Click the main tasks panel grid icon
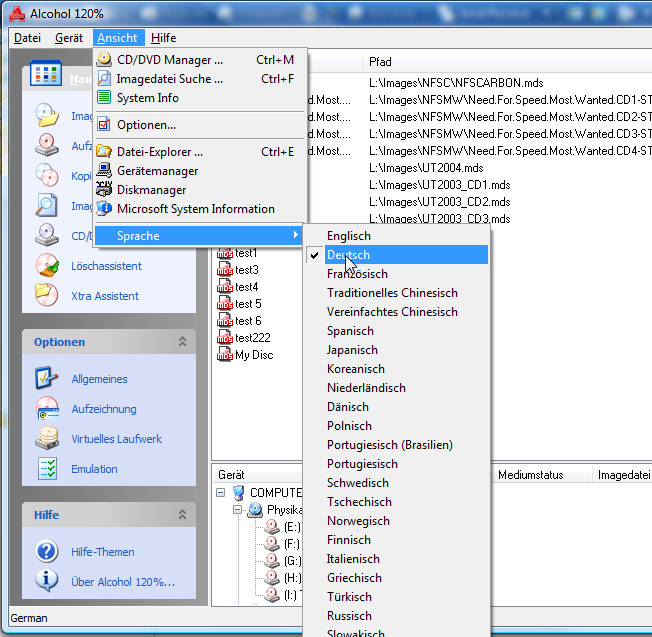 pos(46,74)
